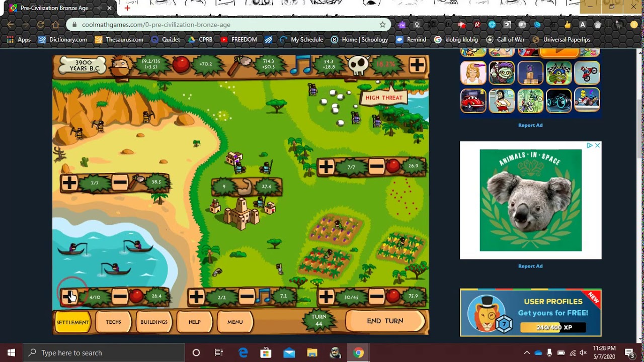Open the My Schedule bookmark
Screen dimensions: 644x362
tap(301, 39)
